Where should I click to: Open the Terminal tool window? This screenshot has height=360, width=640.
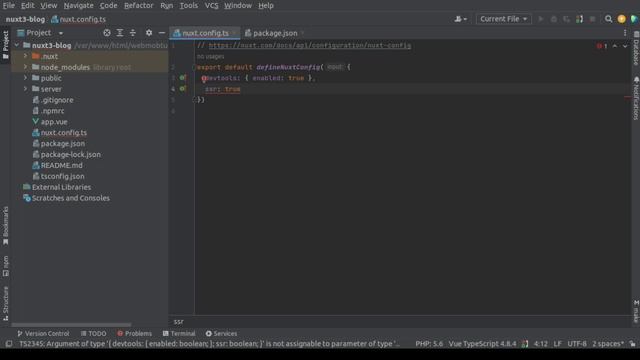tap(179, 333)
